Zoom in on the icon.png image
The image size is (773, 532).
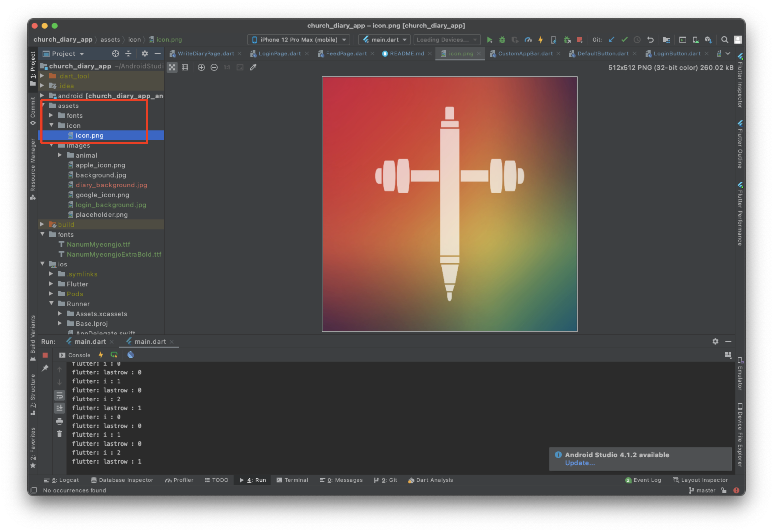click(201, 67)
